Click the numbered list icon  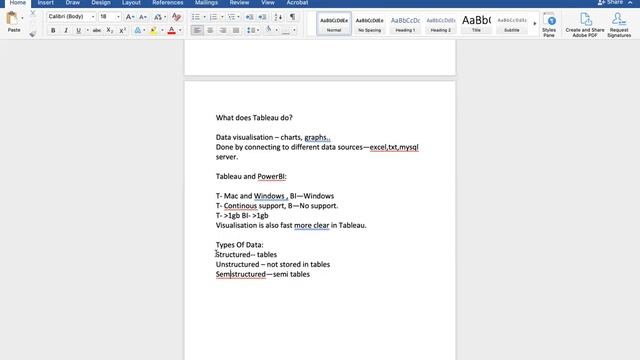(x=213, y=17)
